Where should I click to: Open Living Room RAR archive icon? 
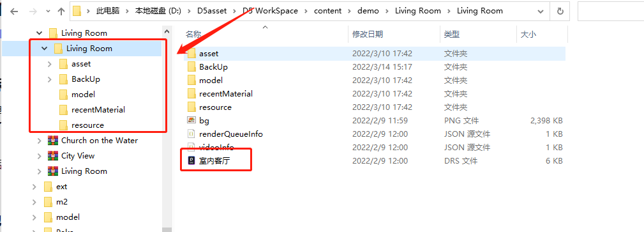pyautogui.click(x=52, y=171)
